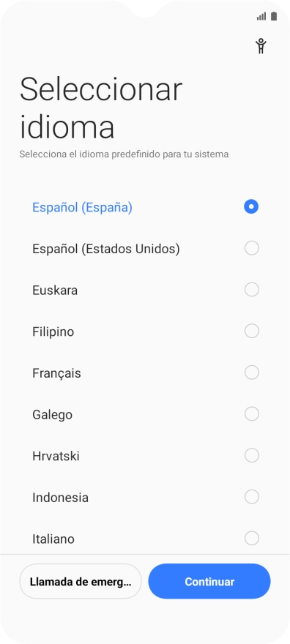Select the Indonesia radio button
The width and height of the screenshot is (290, 644).
pyautogui.click(x=251, y=497)
